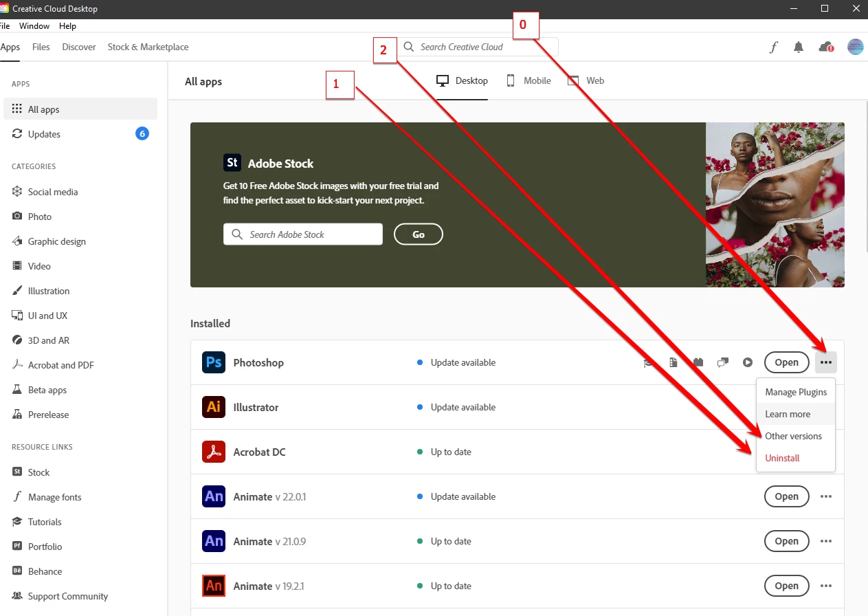Switch to Stock & Marketplace tab
Screen dimensions: 868x616
click(x=148, y=47)
